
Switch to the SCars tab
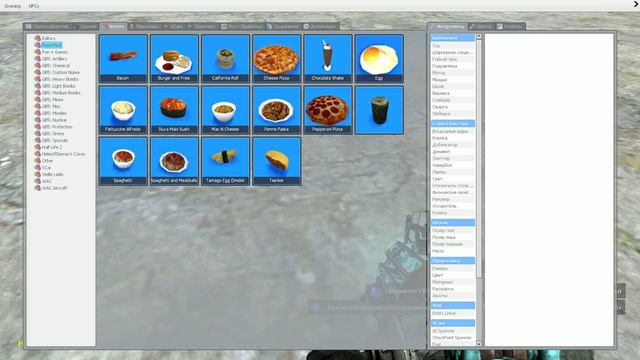tap(174, 27)
